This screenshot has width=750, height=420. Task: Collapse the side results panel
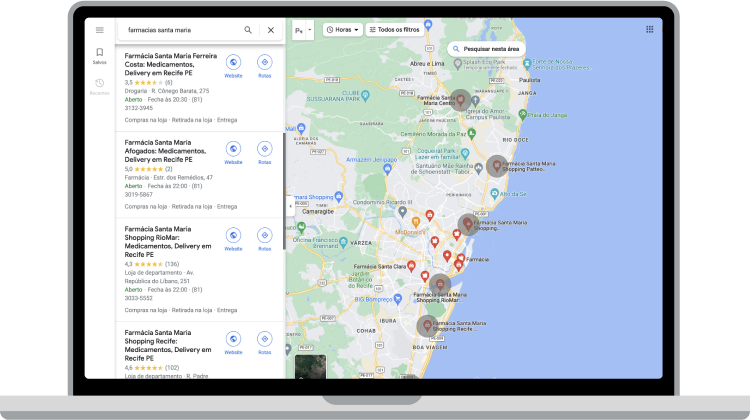(290, 206)
